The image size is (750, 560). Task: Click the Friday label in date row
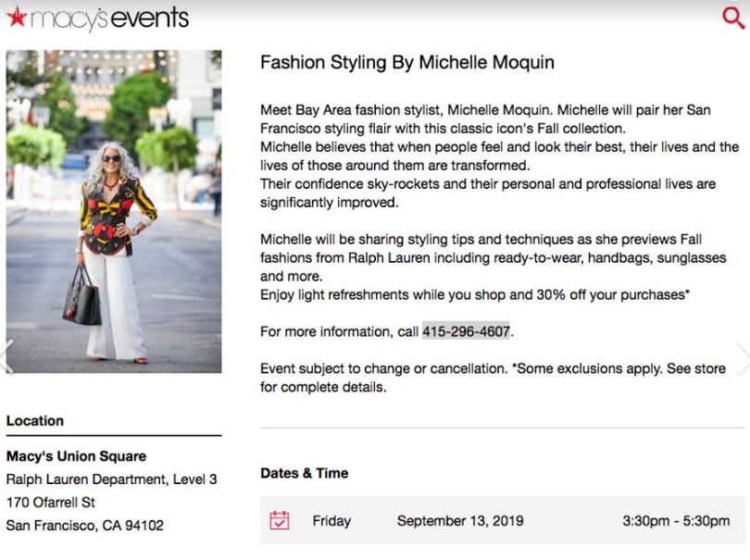click(x=331, y=521)
